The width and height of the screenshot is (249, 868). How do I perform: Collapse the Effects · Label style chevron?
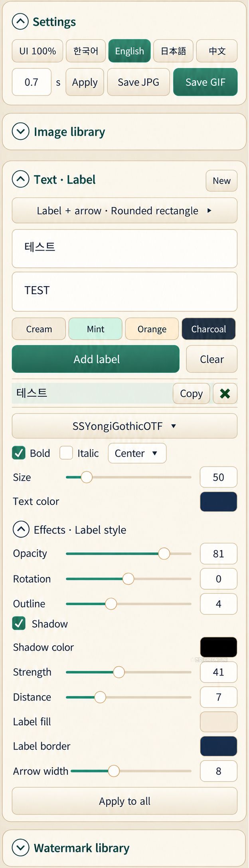[x=21, y=529]
